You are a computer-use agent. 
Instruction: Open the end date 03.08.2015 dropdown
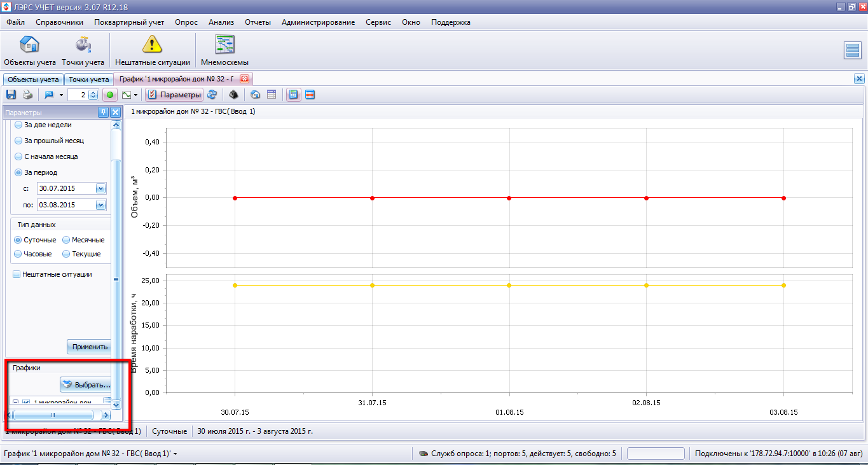tap(100, 205)
